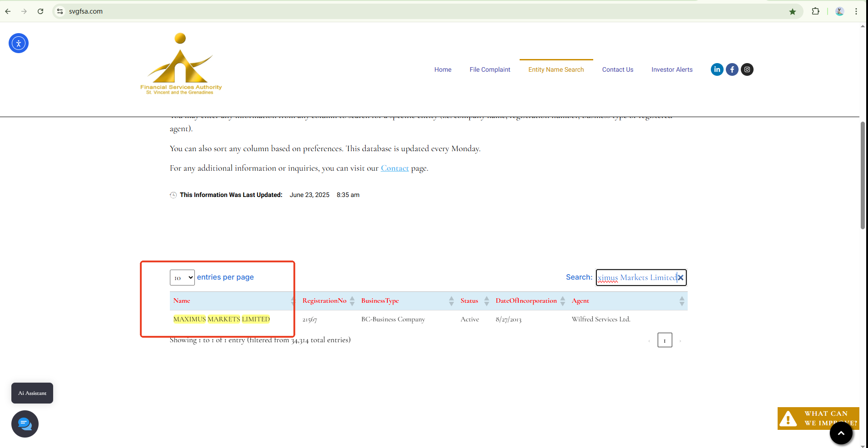
Task: Bookmark page with star icon
Action: [x=792, y=11]
